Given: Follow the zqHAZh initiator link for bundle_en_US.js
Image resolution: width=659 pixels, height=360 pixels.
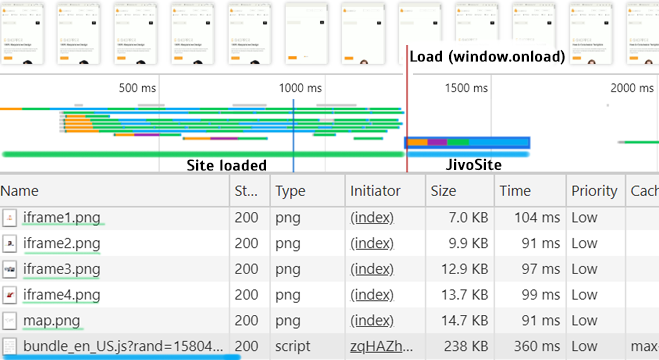Looking at the screenshot, I should (x=381, y=347).
